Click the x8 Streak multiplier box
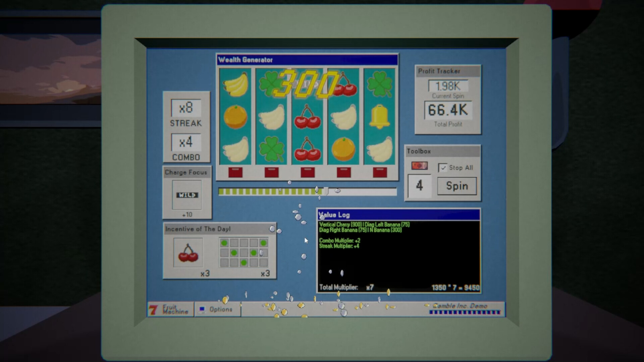Image resolution: width=644 pixels, height=362 pixels. point(186,108)
